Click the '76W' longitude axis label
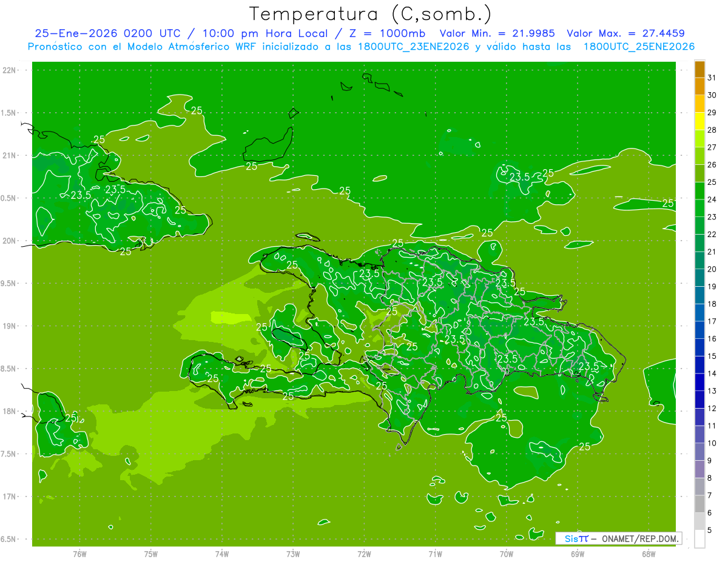The width and height of the screenshot is (728, 562). (x=79, y=554)
